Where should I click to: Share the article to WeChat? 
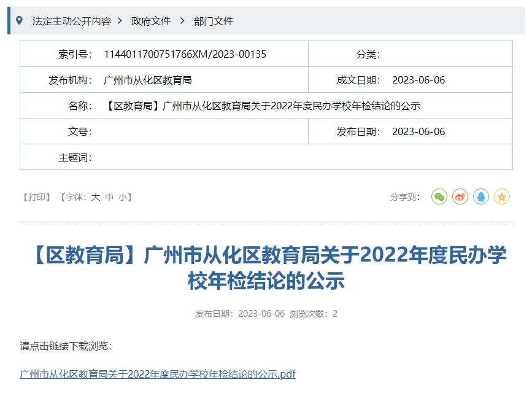439,196
